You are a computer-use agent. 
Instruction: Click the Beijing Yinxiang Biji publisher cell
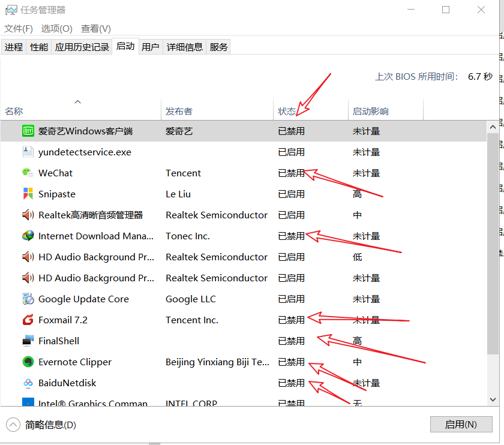(x=217, y=362)
